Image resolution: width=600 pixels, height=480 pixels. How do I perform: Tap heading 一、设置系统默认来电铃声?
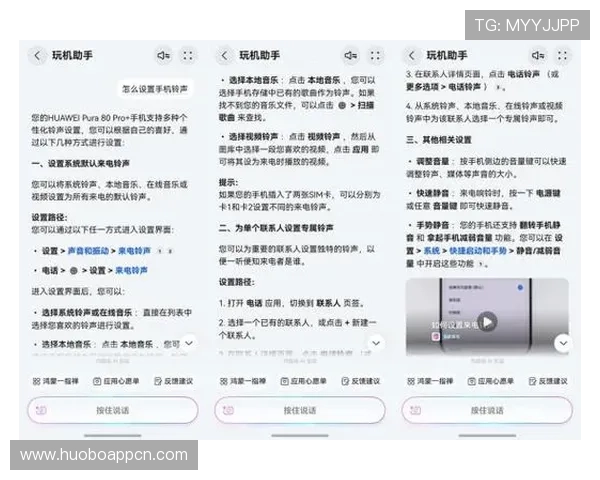coord(80,164)
